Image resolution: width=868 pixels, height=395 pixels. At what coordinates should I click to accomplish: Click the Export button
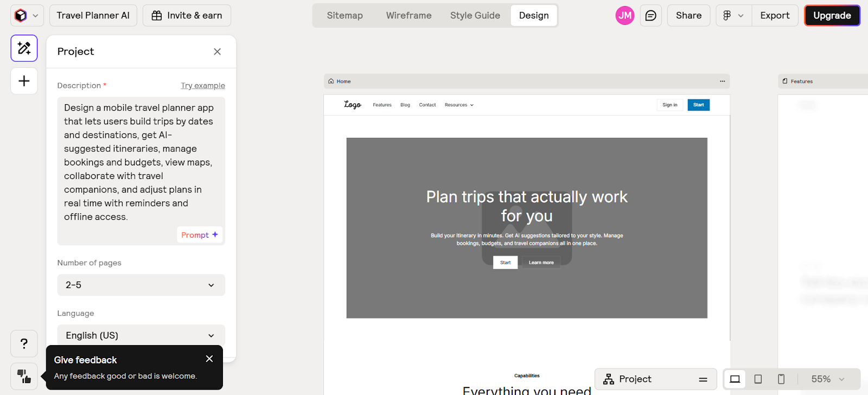tap(775, 16)
